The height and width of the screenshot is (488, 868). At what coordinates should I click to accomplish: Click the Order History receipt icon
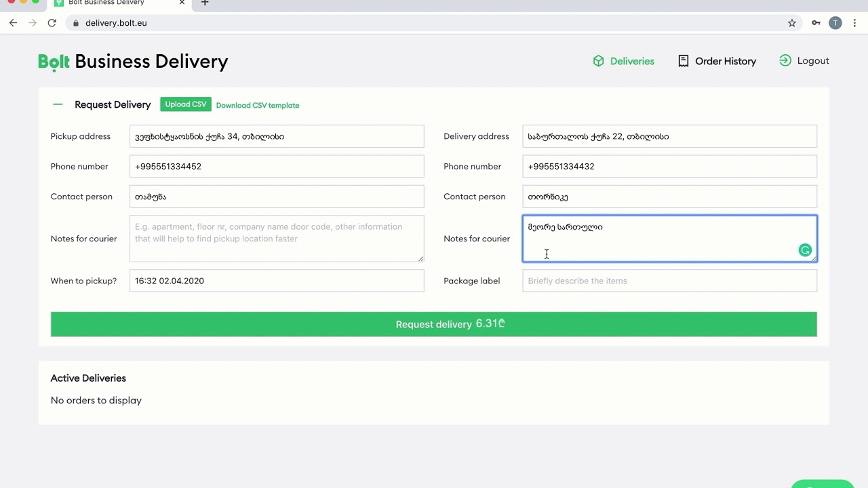click(684, 61)
